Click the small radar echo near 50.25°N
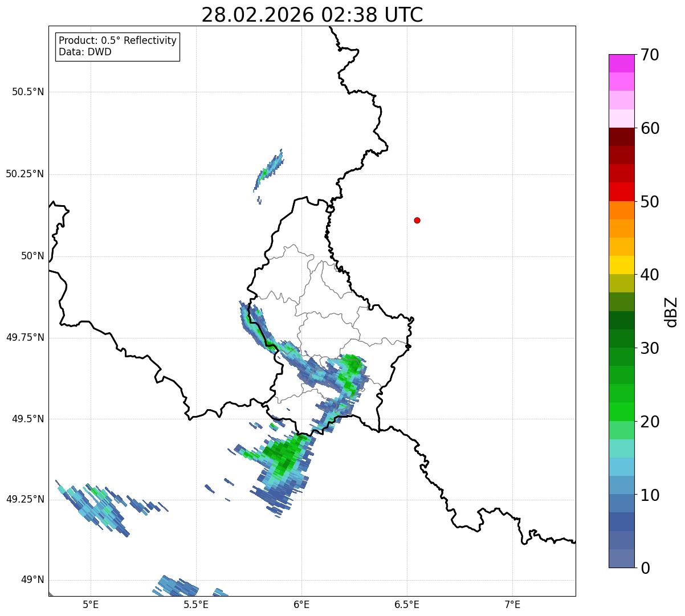The height and width of the screenshot is (616, 685). 268,171
